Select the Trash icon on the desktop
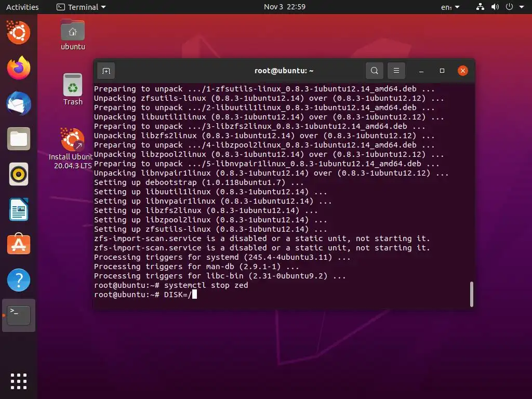 pyautogui.click(x=73, y=89)
